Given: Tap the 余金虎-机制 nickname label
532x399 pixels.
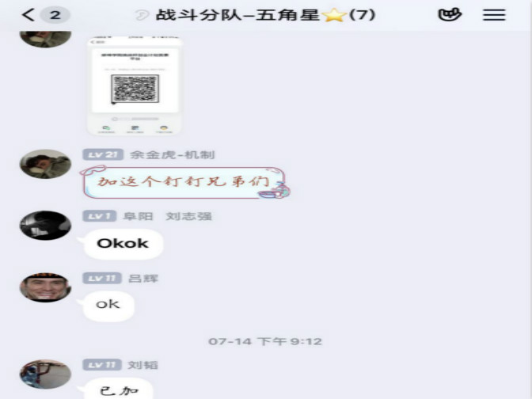Looking at the screenshot, I should coord(173,154).
